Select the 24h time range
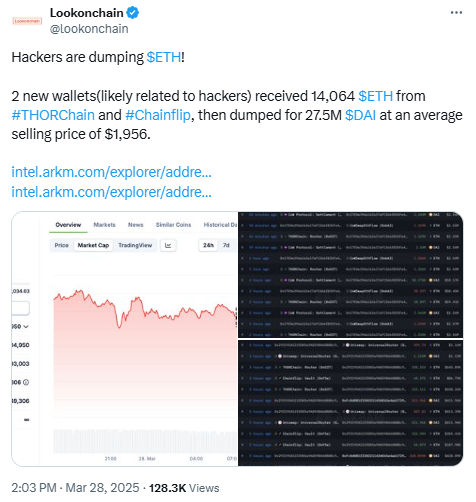Screen dimensions: 476x502 [x=208, y=245]
